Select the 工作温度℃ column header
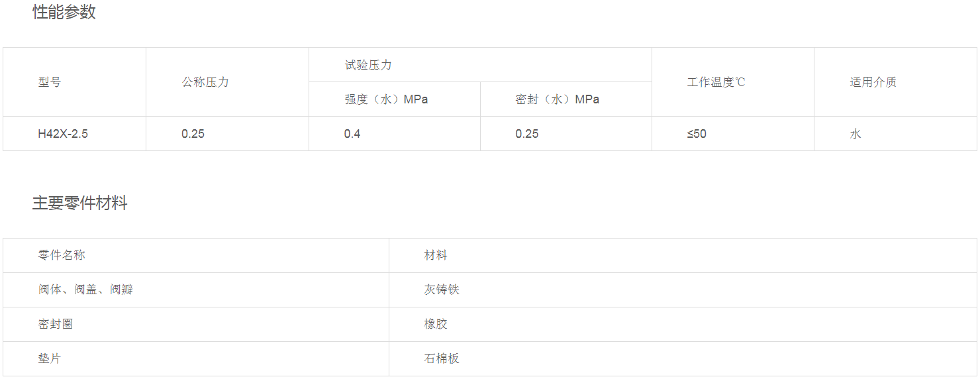 [716, 82]
